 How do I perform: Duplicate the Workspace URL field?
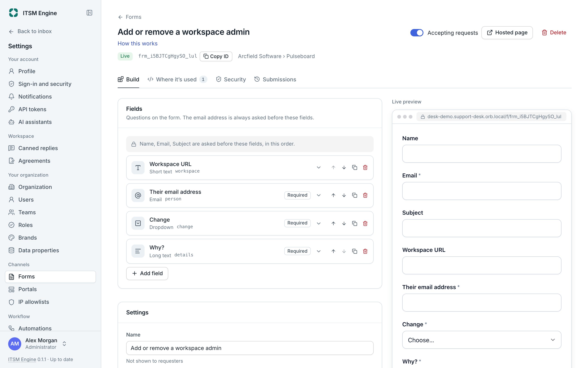point(354,167)
